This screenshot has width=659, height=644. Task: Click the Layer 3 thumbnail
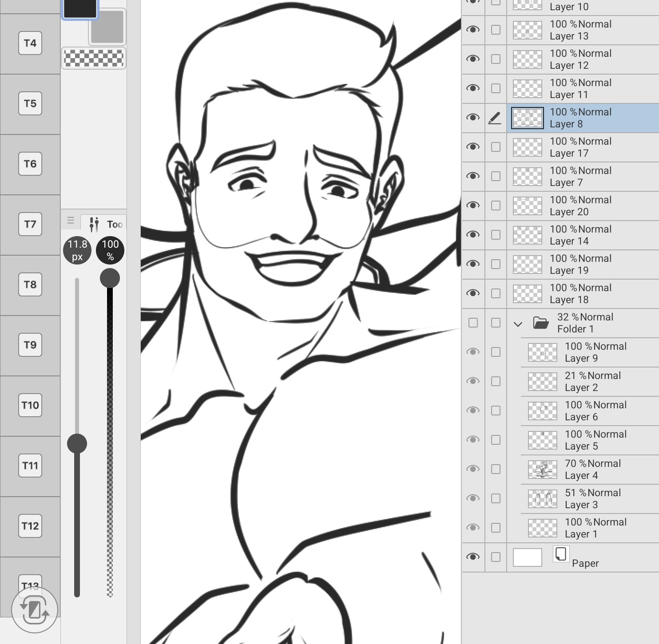click(x=543, y=498)
